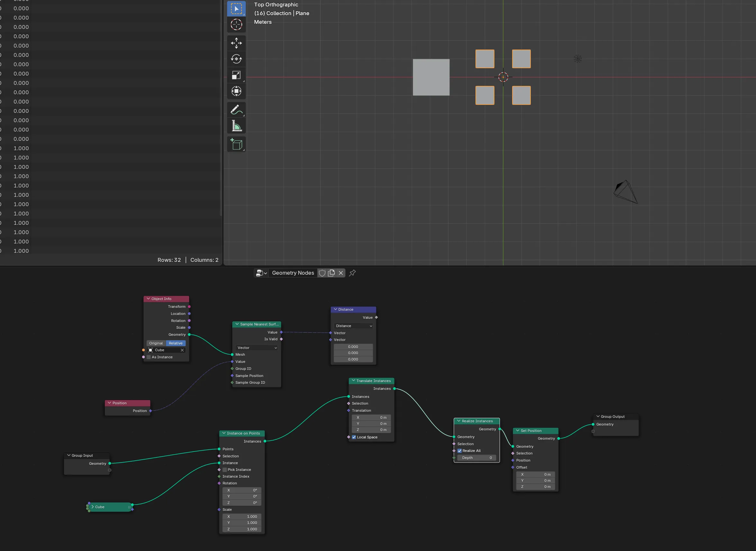Click the Cube object icon in Object Info
756x551 pixels.
tap(151, 350)
